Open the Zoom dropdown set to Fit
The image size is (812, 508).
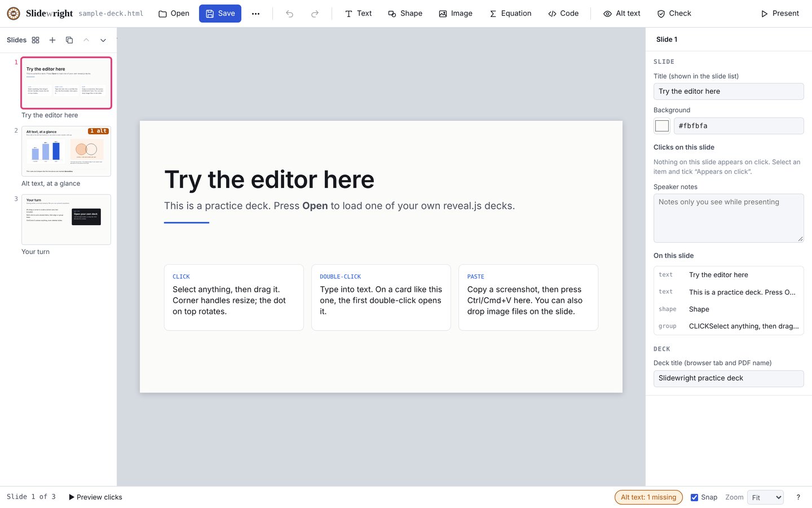(x=765, y=497)
